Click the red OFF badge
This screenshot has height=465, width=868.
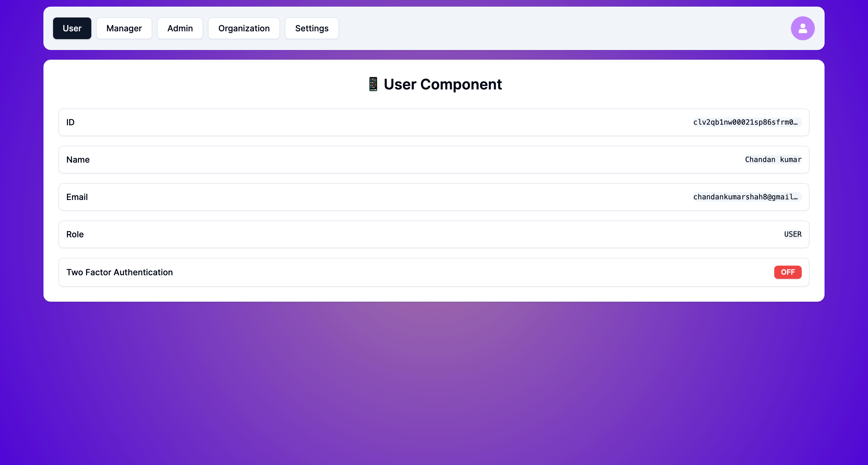pyautogui.click(x=787, y=272)
